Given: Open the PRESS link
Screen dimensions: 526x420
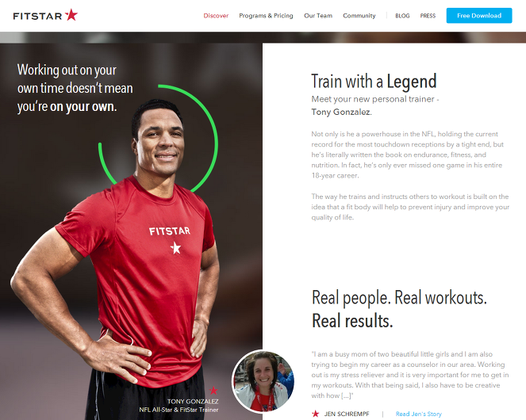Looking at the screenshot, I should 428,16.
